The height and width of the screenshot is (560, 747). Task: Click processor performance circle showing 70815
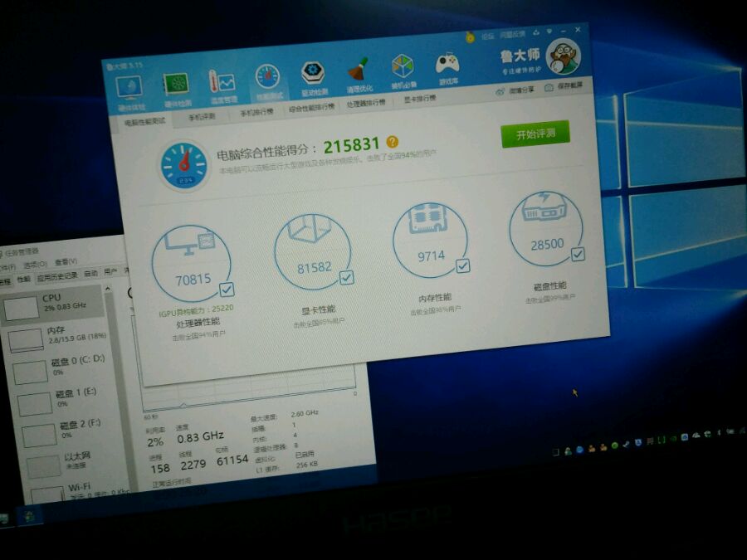pyautogui.click(x=192, y=263)
